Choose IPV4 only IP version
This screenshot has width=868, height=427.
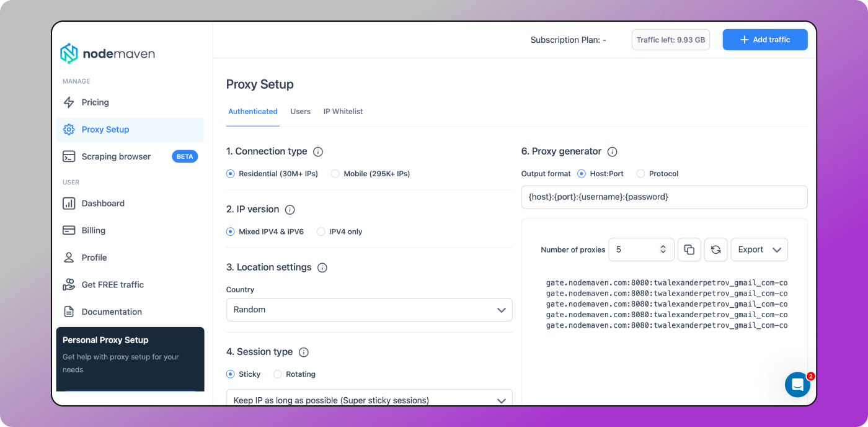click(x=321, y=231)
